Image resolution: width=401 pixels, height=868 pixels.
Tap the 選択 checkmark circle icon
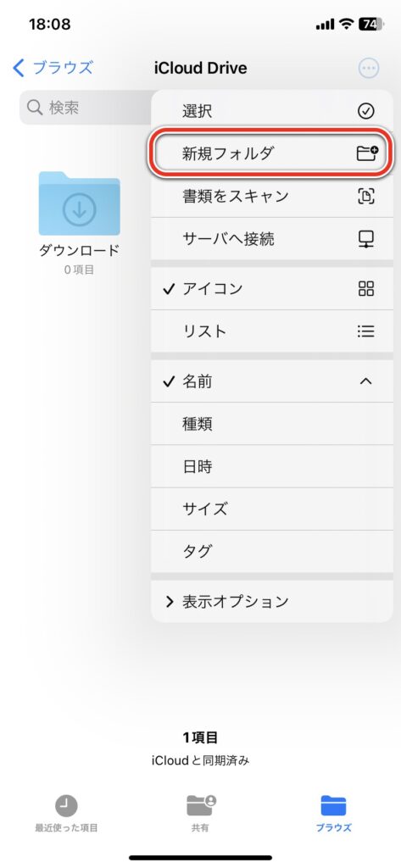point(365,111)
